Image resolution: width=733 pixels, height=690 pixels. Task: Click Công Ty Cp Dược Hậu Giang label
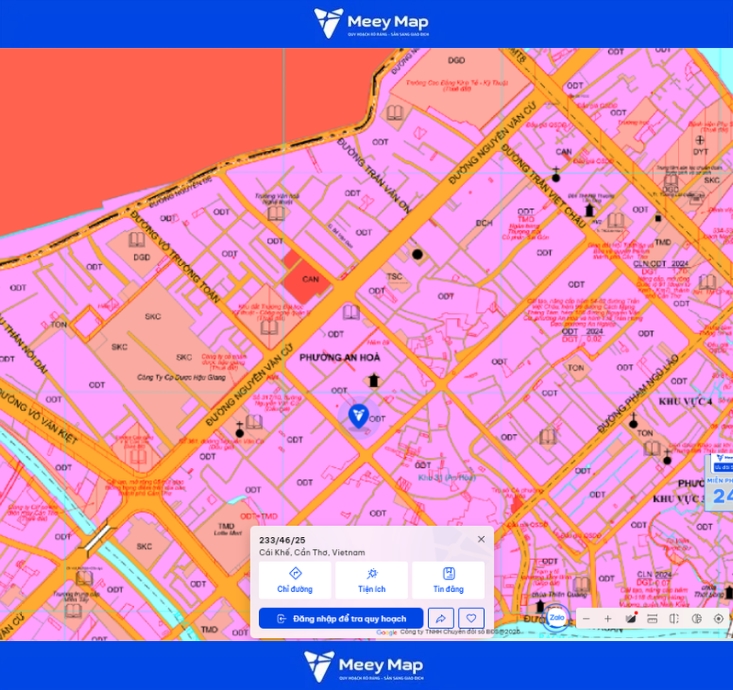point(181,377)
